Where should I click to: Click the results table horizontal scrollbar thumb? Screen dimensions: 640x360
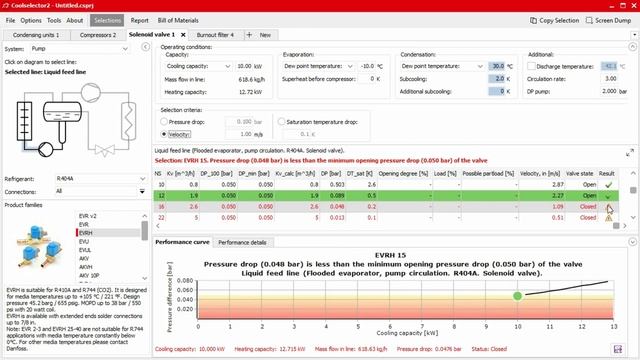[616, 226]
